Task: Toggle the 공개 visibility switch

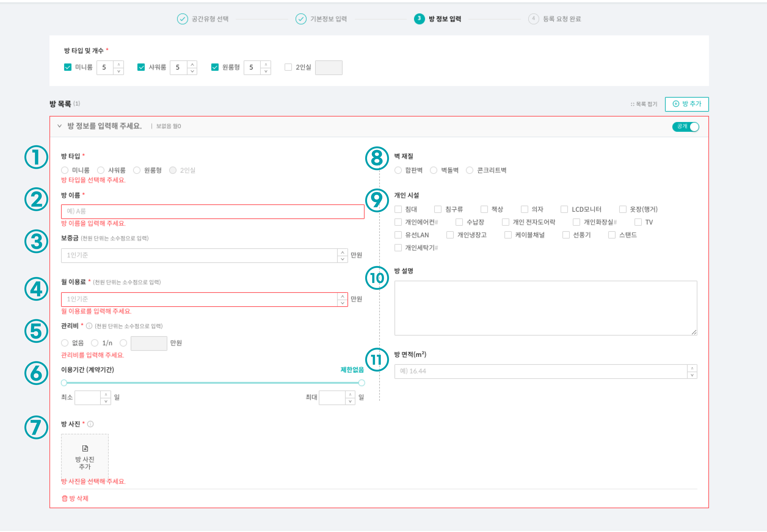Action: point(686,127)
